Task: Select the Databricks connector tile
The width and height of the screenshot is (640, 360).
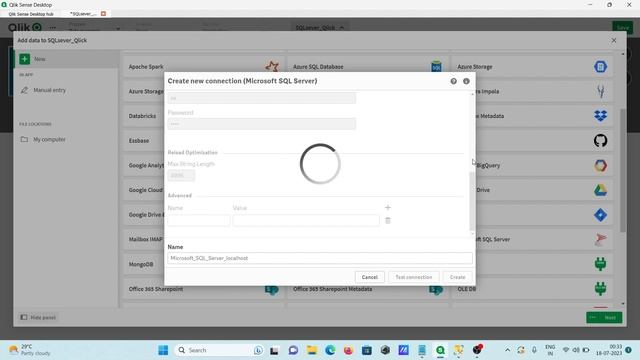Action: pos(145,116)
